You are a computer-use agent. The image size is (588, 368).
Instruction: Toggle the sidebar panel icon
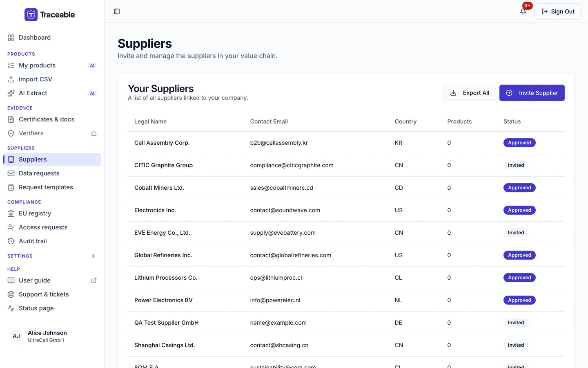(117, 11)
